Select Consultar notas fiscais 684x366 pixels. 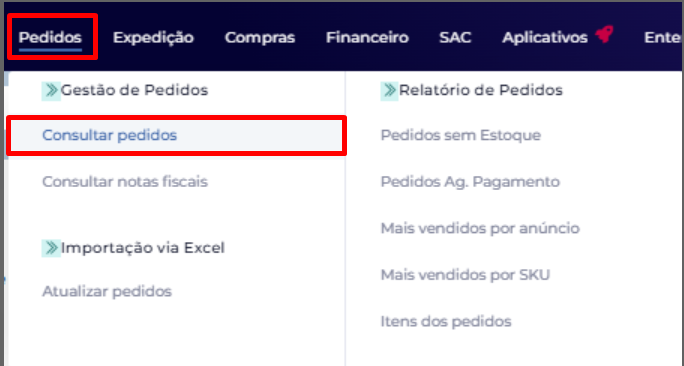click(x=125, y=181)
